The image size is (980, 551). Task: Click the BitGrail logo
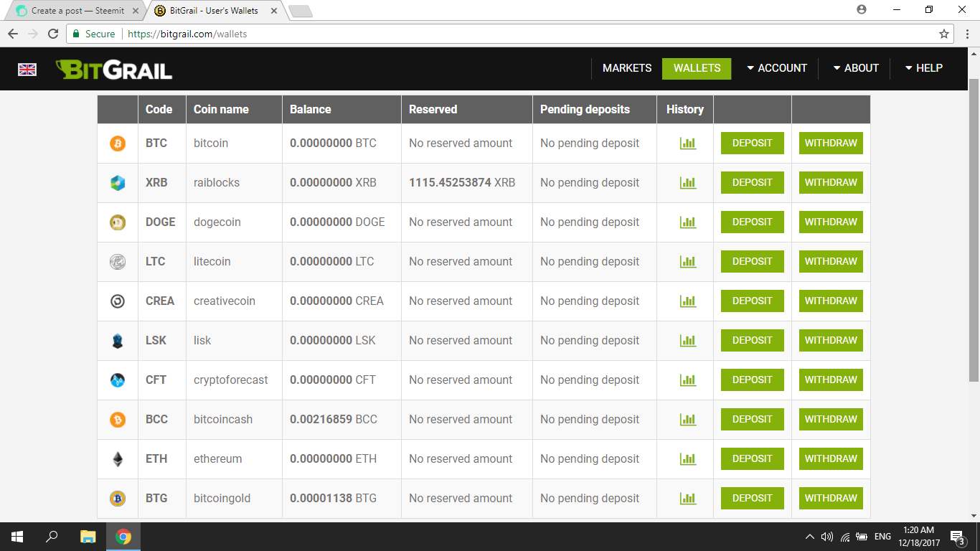tap(114, 70)
